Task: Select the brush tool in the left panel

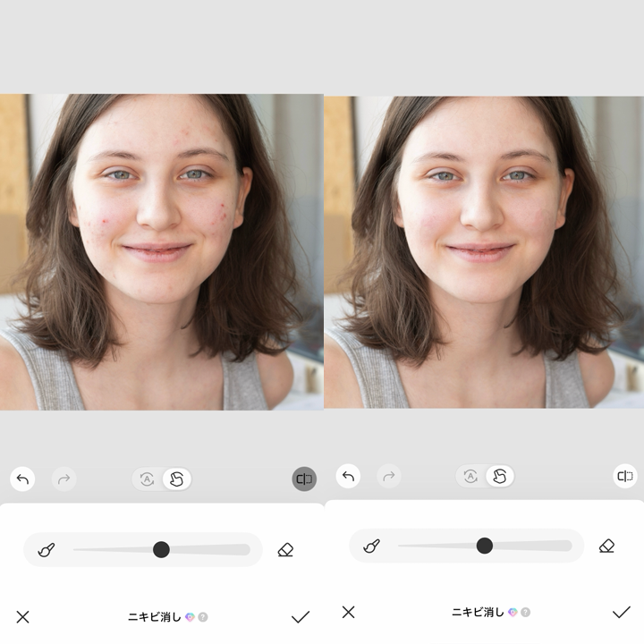Action: tap(47, 550)
